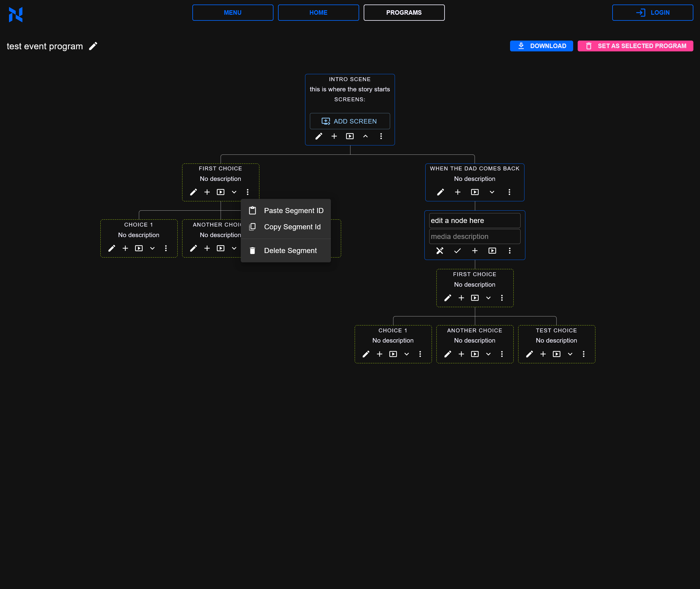This screenshot has width=700, height=589.
Task: Click the app logo in the top-left corner
Action: pos(16,14)
